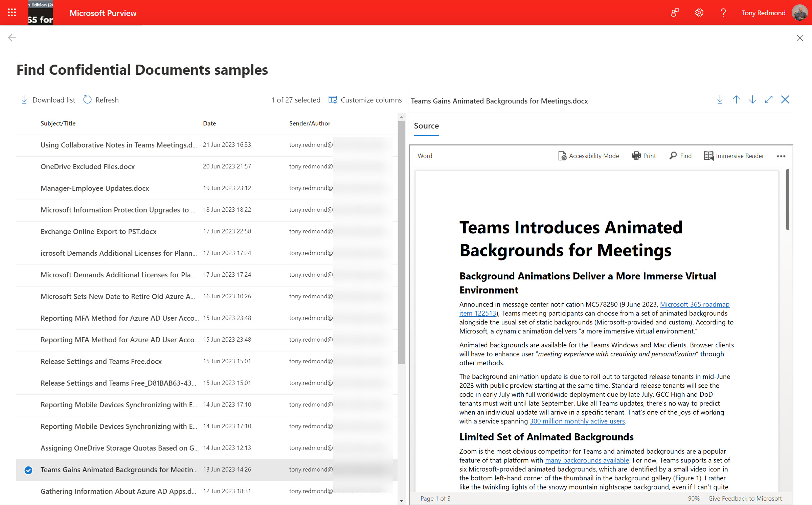The height and width of the screenshot is (505, 812).
Task: Click the 90% zoom level indicator
Action: point(694,498)
